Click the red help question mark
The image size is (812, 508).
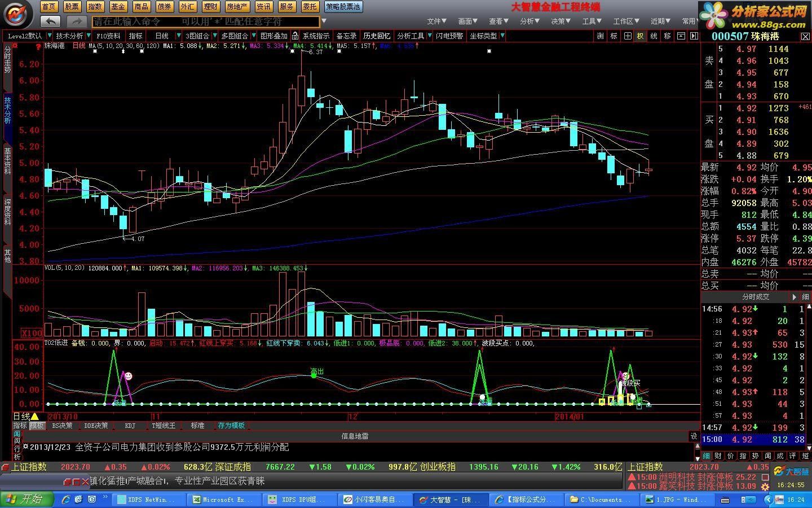click(38, 47)
